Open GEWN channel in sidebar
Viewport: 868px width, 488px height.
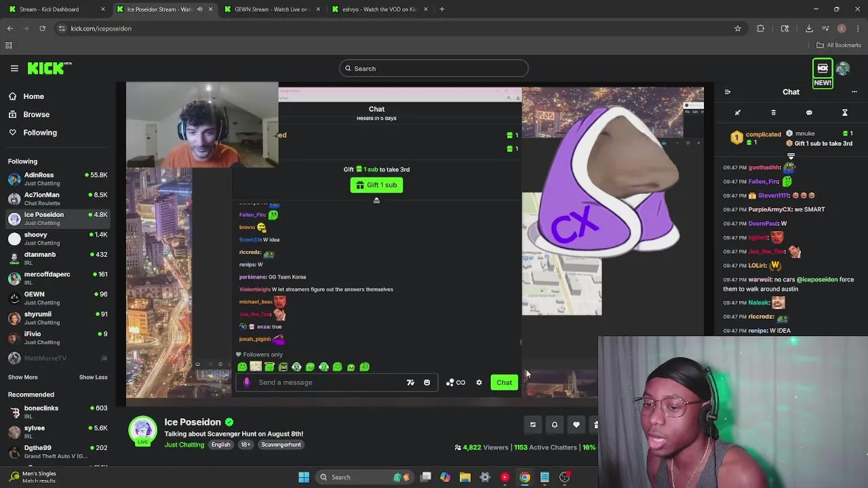tap(58, 298)
